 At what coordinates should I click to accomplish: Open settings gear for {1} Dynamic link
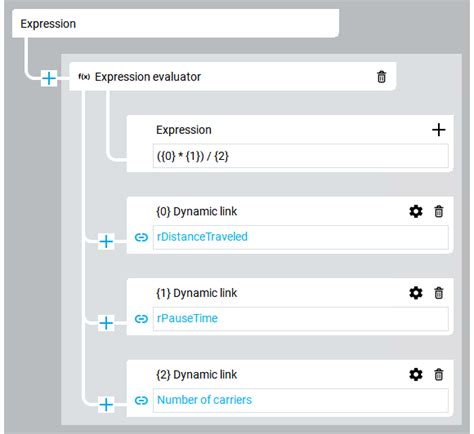416,293
